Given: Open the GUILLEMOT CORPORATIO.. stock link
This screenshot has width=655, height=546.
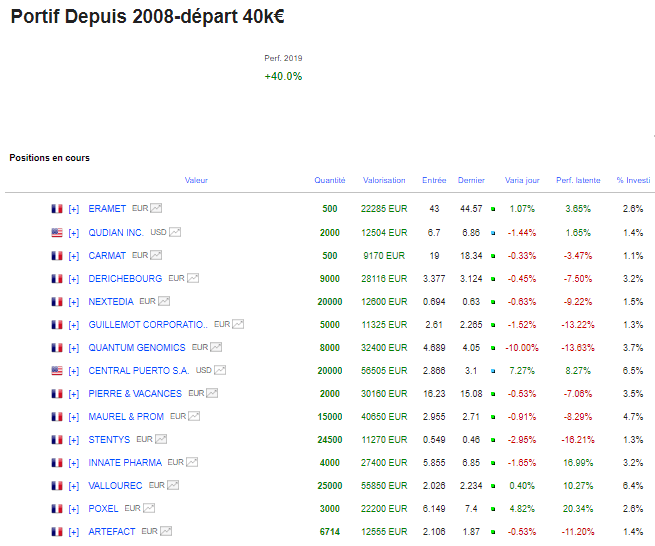Looking at the screenshot, I should pyautogui.click(x=148, y=324).
